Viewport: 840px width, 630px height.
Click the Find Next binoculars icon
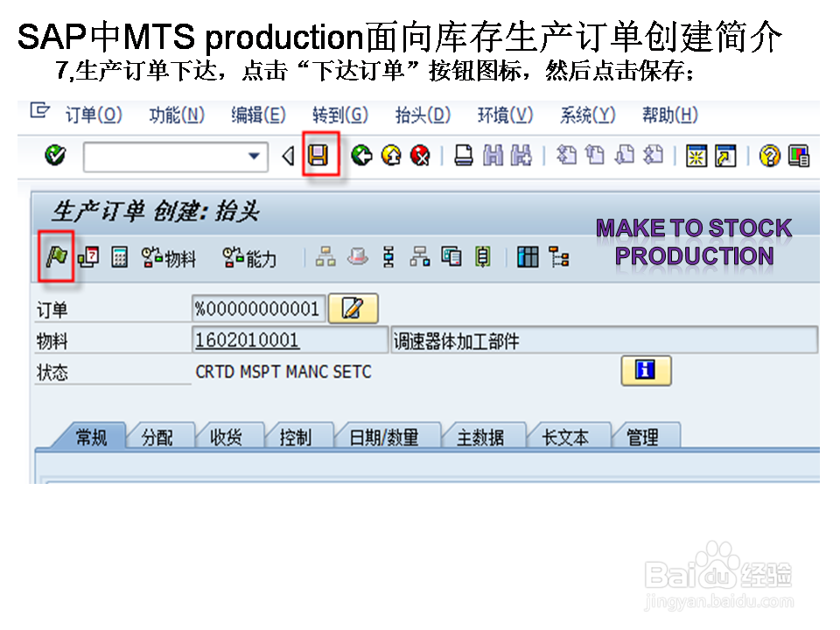point(521,156)
